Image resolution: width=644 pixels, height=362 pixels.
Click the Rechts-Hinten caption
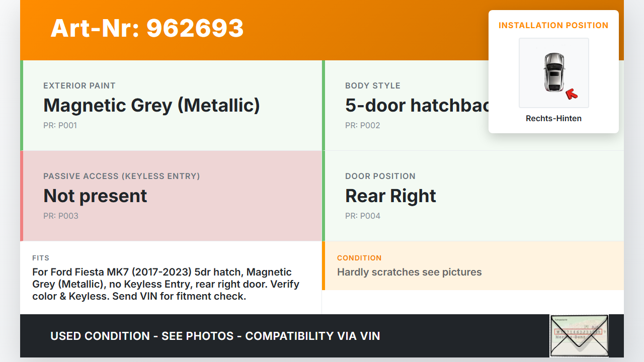[x=553, y=119]
